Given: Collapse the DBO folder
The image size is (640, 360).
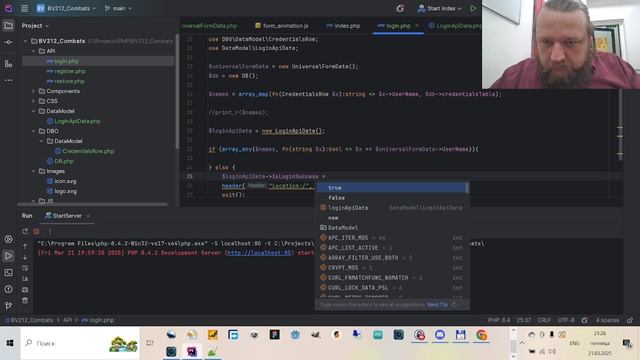Looking at the screenshot, I should [x=33, y=131].
